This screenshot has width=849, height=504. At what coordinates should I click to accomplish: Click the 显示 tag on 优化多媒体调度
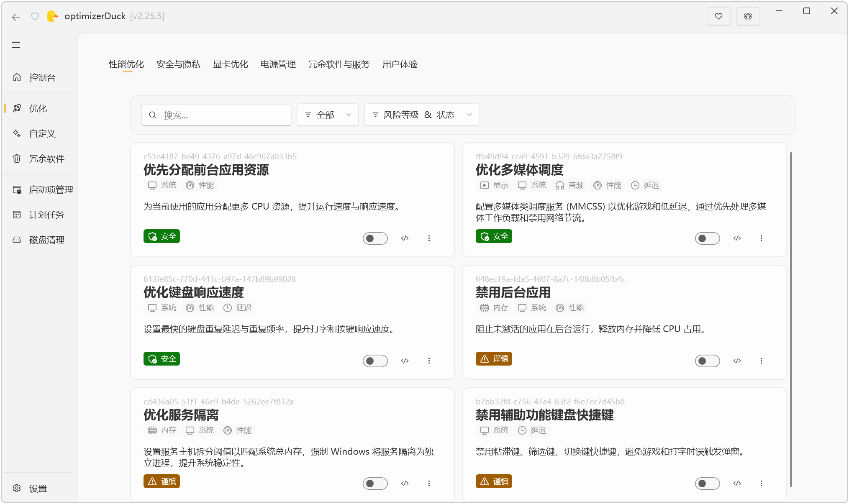(x=494, y=185)
